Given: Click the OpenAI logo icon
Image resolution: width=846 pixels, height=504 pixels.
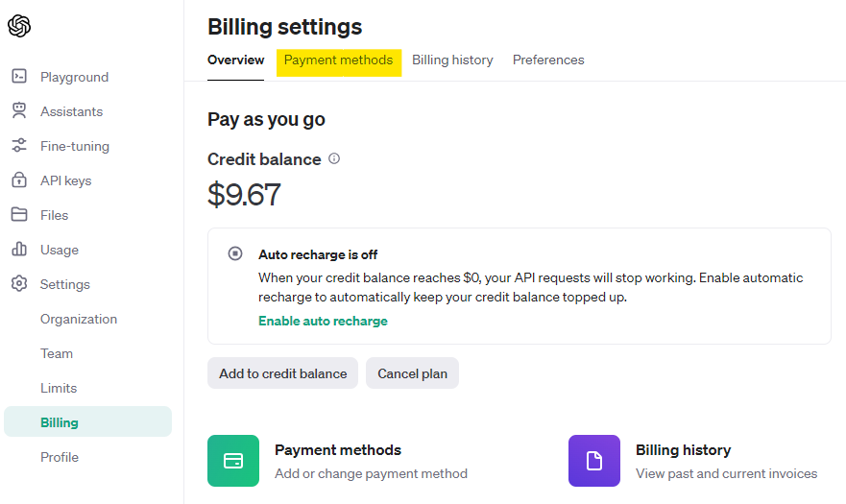Looking at the screenshot, I should coord(19,27).
